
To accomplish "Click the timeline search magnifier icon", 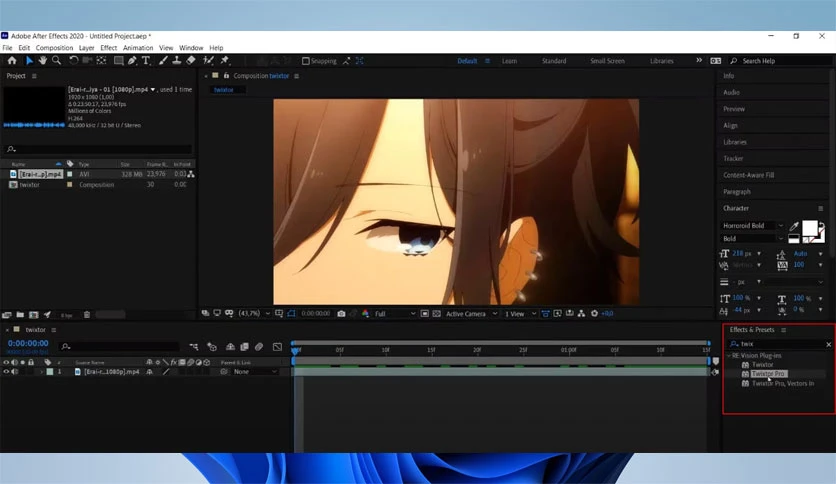I will 66,347.
